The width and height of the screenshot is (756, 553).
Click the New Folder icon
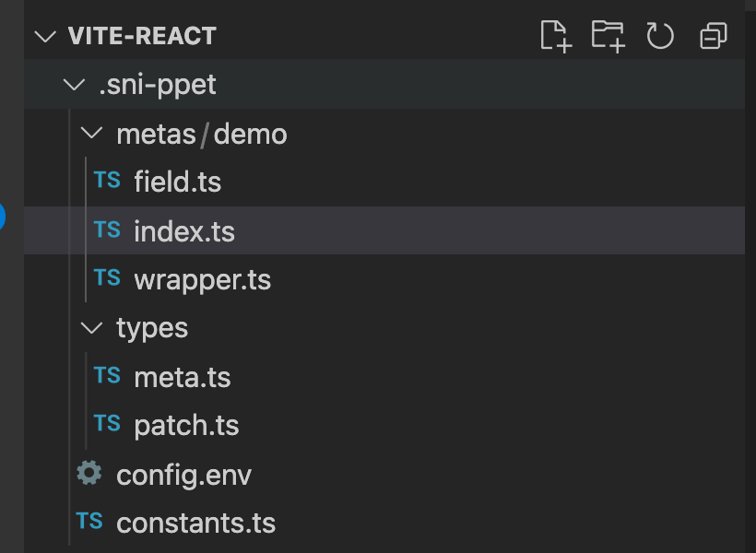pyautogui.click(x=608, y=36)
